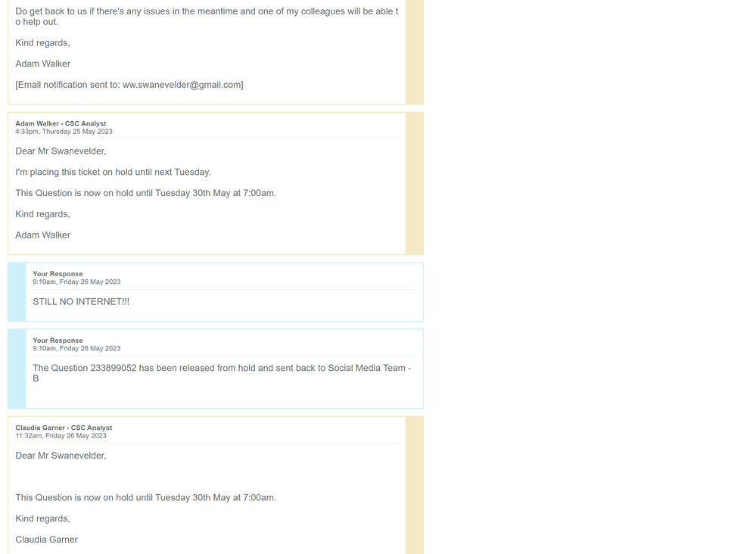Click the first 'Your Response' heading
The height and width of the screenshot is (554, 756).
point(58,274)
